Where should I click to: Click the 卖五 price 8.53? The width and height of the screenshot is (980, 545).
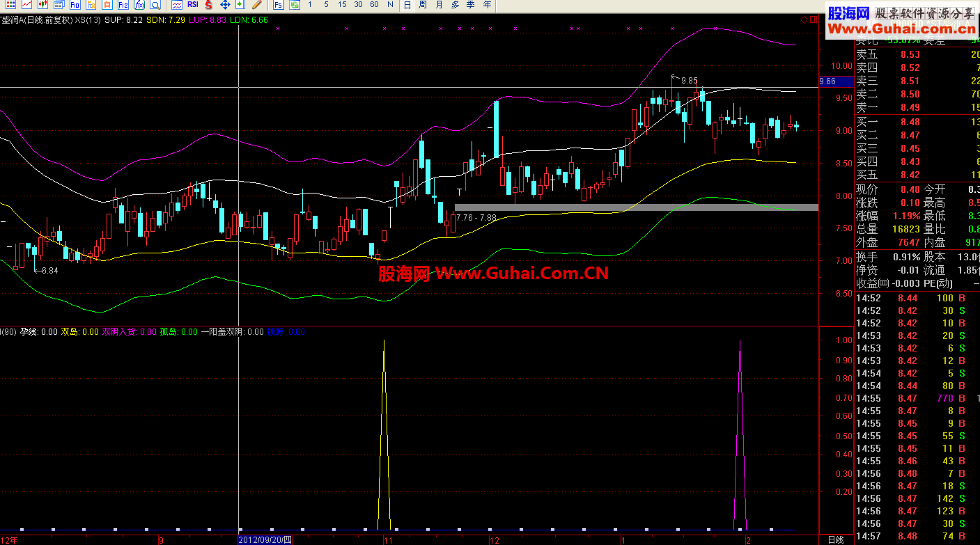[910, 55]
